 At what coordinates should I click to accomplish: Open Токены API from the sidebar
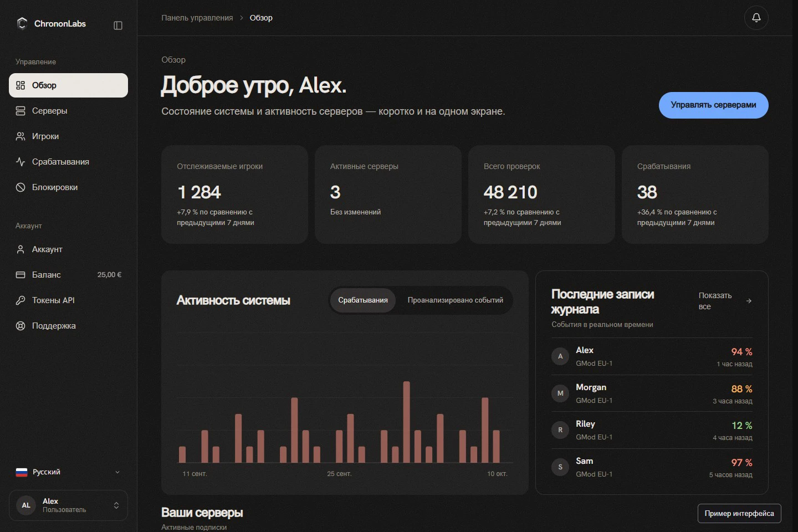click(x=68, y=300)
